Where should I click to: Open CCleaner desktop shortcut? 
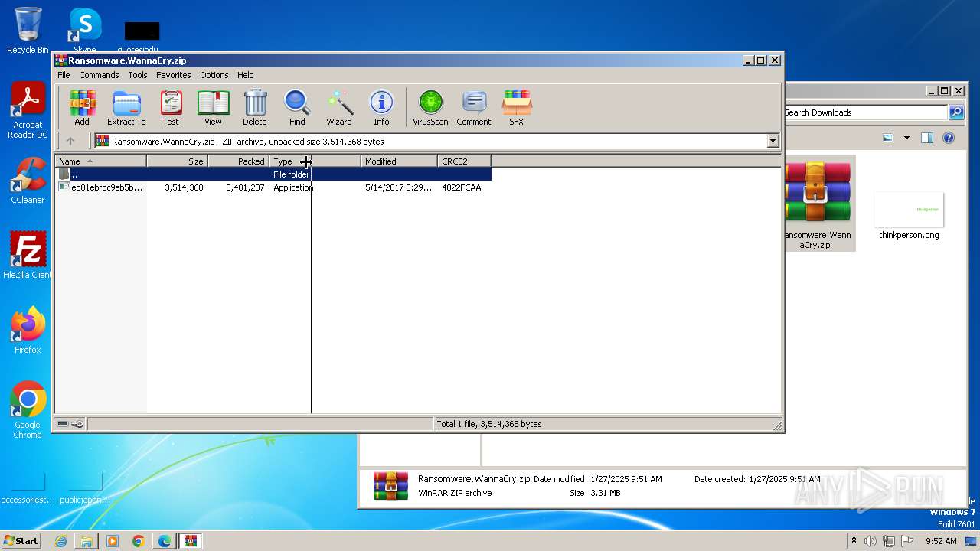[28, 180]
